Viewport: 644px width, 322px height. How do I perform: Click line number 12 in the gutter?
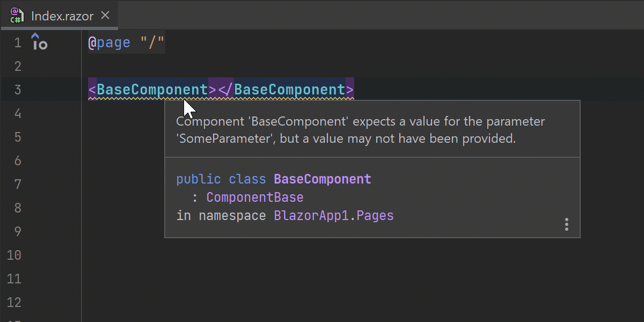pyautogui.click(x=14, y=302)
